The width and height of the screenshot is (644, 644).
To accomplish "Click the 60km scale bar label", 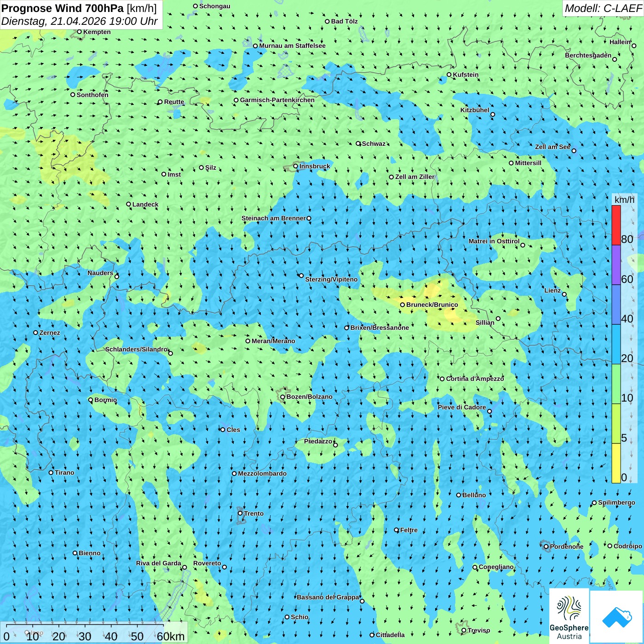I will 171,636.
